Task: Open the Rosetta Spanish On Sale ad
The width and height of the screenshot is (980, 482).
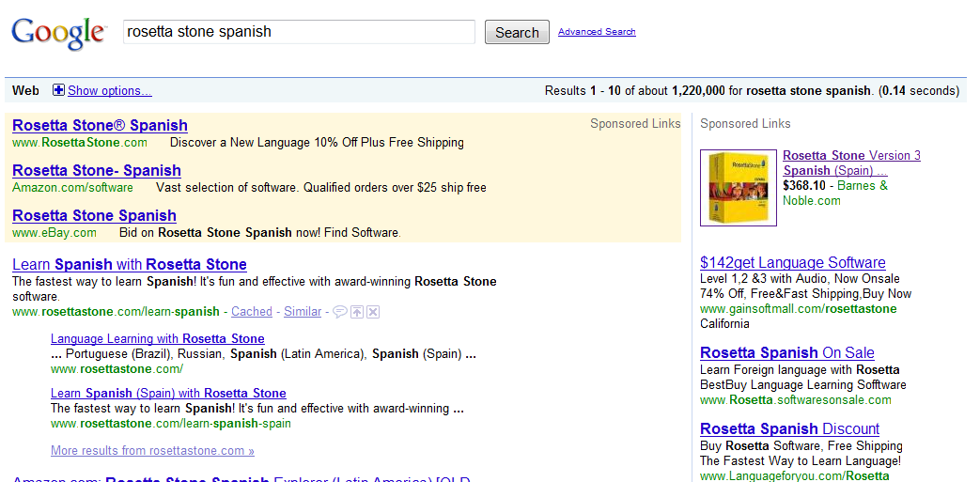Action: 786,352
